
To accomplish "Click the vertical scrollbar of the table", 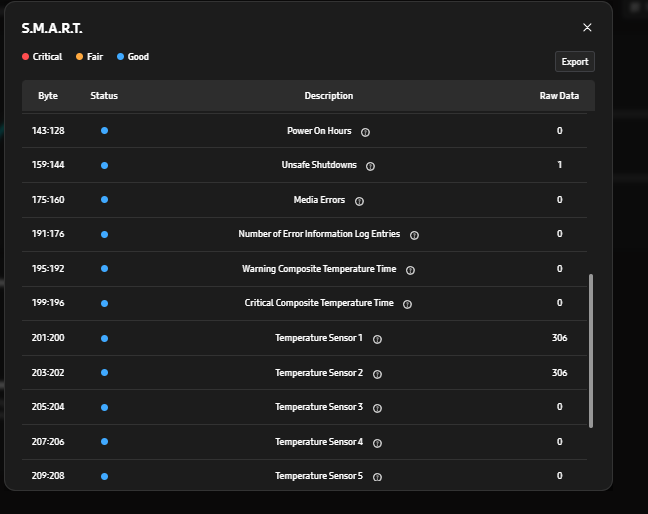I will point(591,350).
